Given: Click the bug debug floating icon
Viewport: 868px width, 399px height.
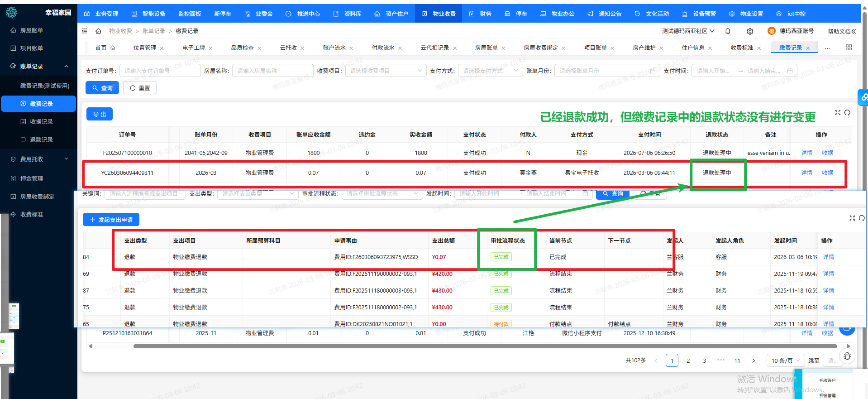Looking at the screenshot, I should click(x=847, y=356).
